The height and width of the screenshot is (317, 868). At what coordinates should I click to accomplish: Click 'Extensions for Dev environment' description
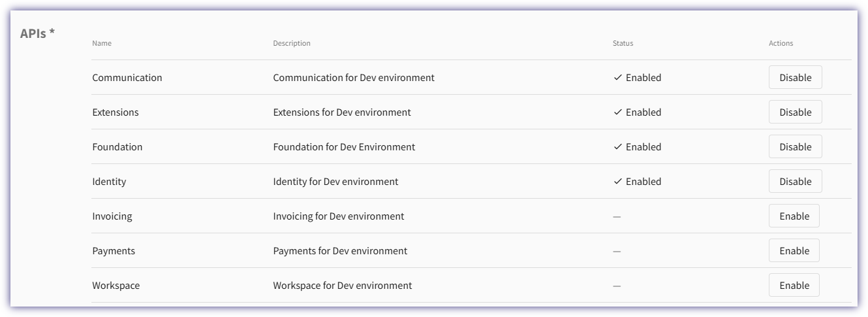pos(342,112)
